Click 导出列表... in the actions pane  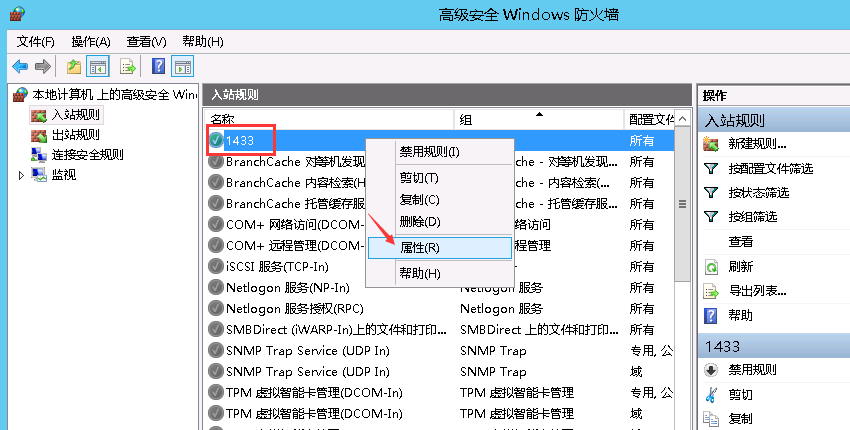click(x=757, y=291)
